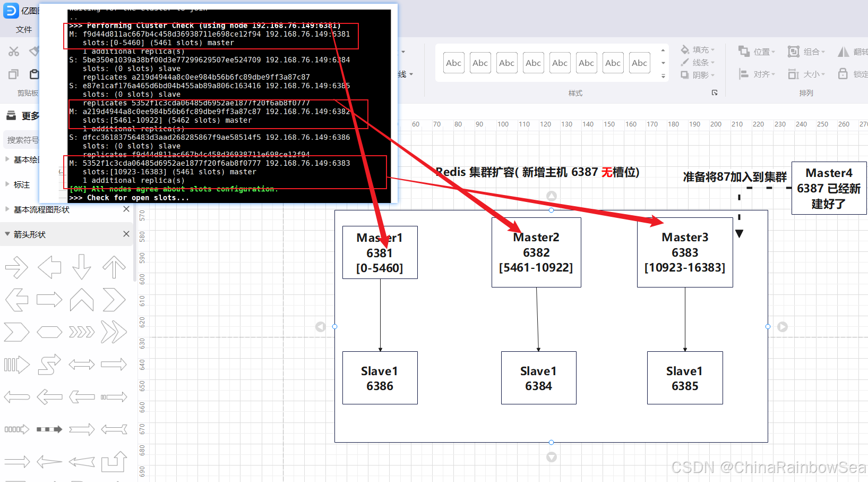Image resolution: width=868 pixels, height=482 pixels.
Task: Click the Copy icon in clipboard group
Action: tap(14, 74)
